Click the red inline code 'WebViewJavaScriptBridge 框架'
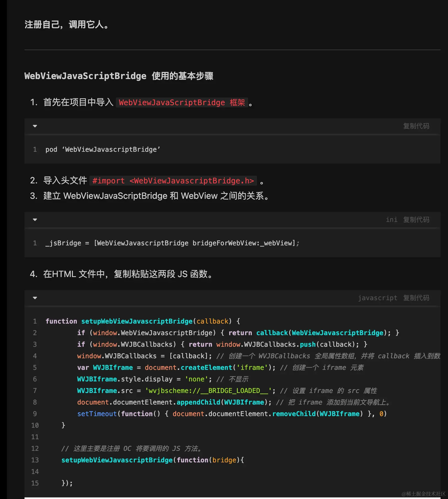This screenshot has width=448, height=499. point(182,102)
